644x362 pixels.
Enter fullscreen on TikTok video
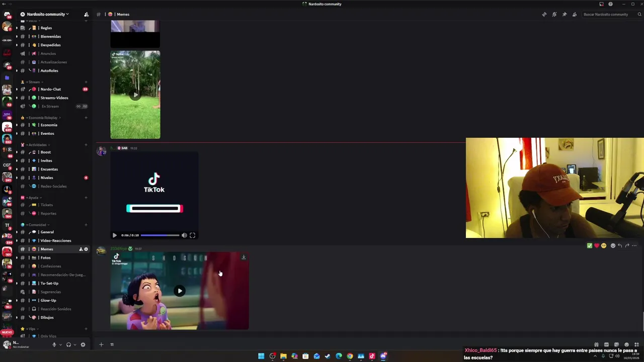tap(192, 235)
